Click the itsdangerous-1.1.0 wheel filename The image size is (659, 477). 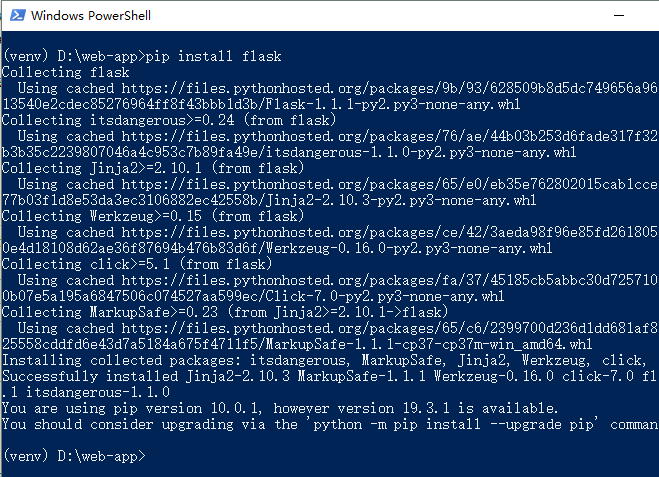[421, 152]
